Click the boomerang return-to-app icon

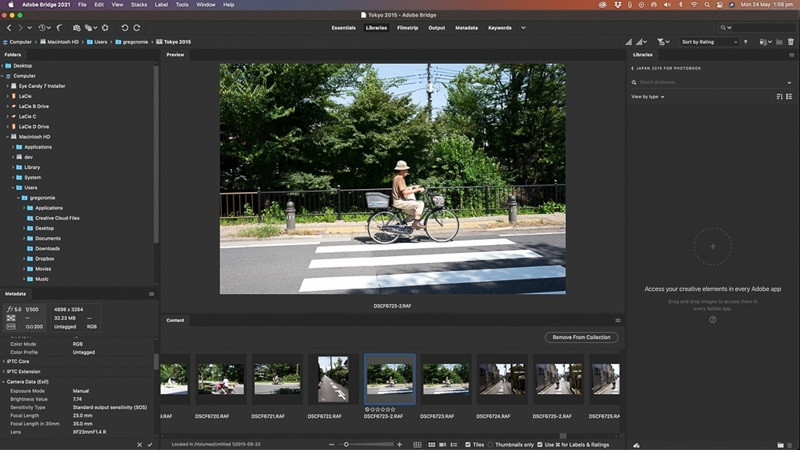[59, 28]
